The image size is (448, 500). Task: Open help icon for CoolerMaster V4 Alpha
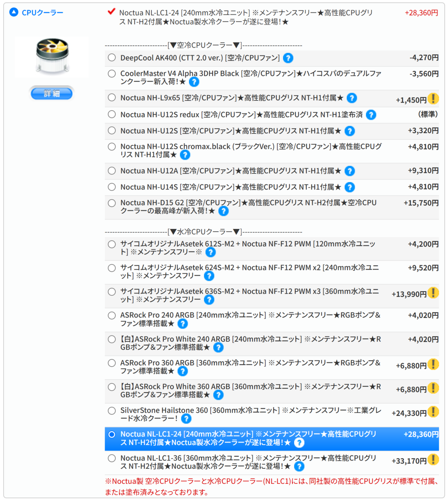click(194, 82)
